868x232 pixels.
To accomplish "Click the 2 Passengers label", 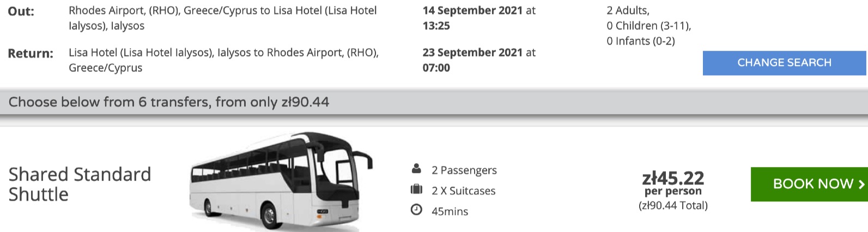I will (x=464, y=170).
